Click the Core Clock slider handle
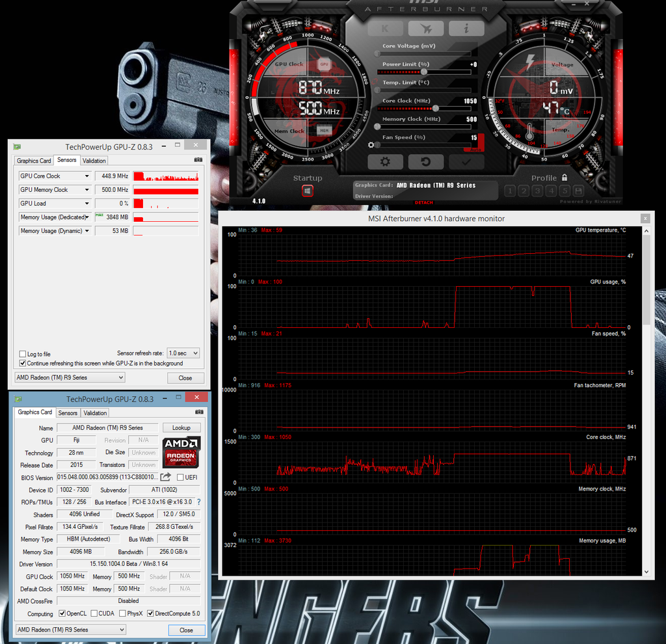Screen dimensions: 666x644 click(435, 109)
